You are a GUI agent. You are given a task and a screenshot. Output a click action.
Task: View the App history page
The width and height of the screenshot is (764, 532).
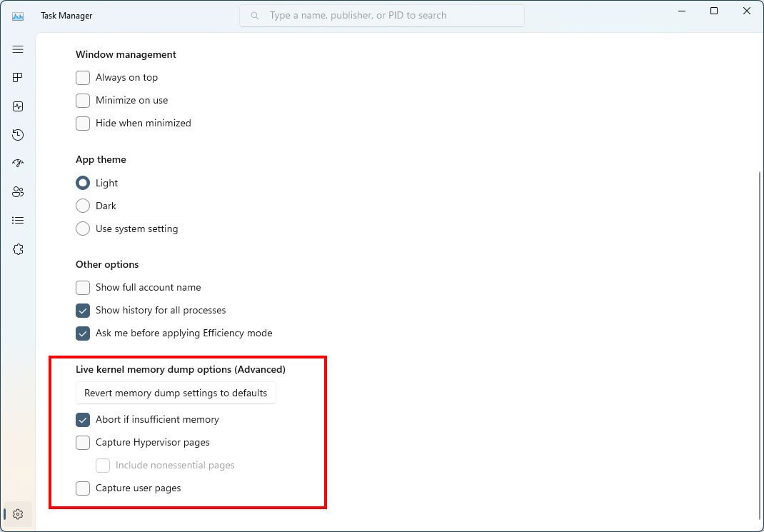pyautogui.click(x=17, y=134)
